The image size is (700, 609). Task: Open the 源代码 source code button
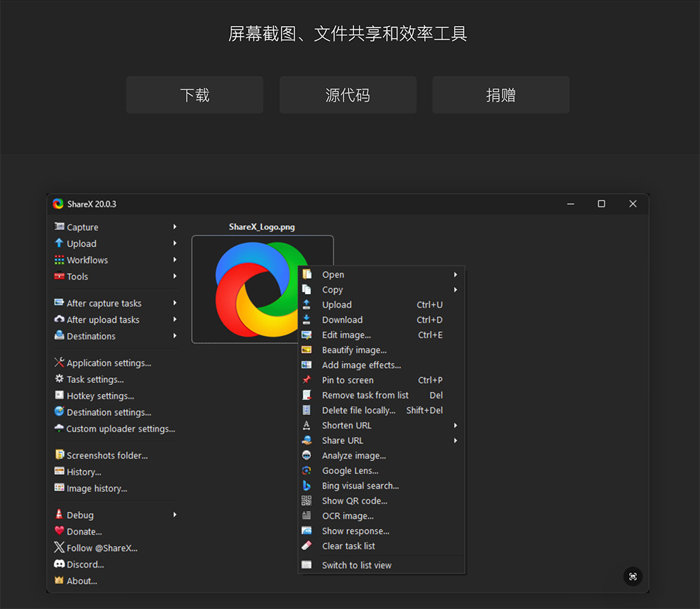click(348, 95)
